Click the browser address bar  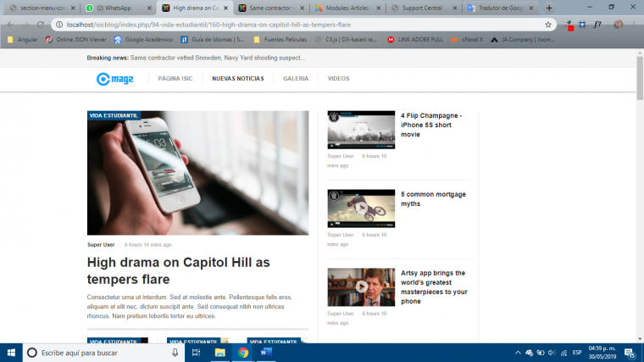pyautogui.click(x=297, y=25)
